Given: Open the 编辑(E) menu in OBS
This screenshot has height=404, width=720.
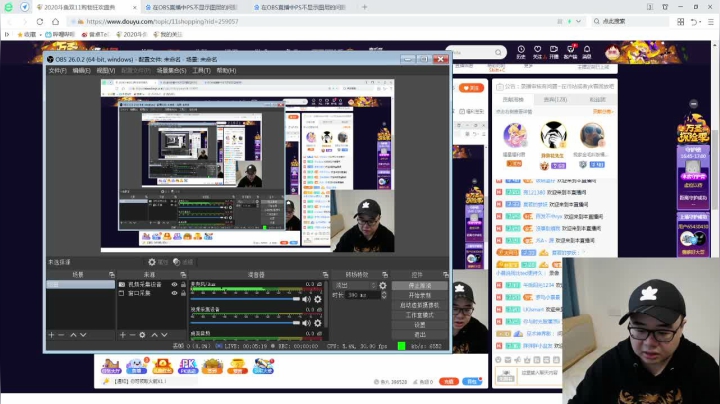Looking at the screenshot, I should click(x=81, y=70).
